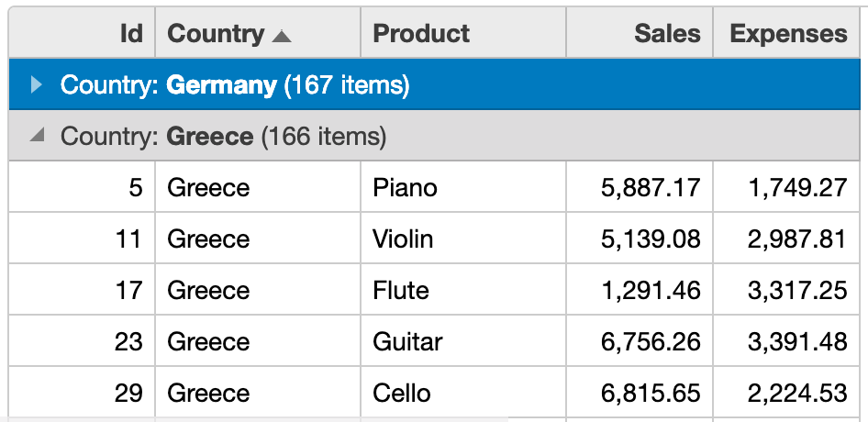
Task: Expand the Germany country group
Action: (37, 84)
